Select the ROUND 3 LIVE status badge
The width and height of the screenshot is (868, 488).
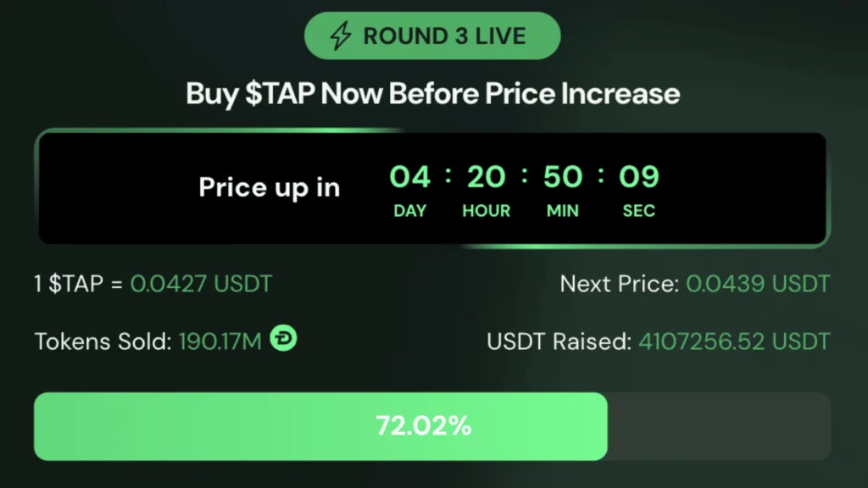(x=432, y=36)
